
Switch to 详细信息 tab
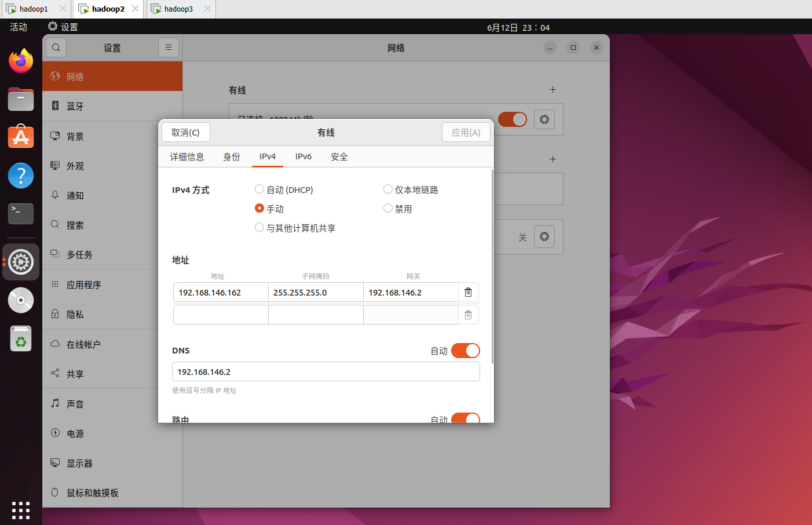click(187, 156)
